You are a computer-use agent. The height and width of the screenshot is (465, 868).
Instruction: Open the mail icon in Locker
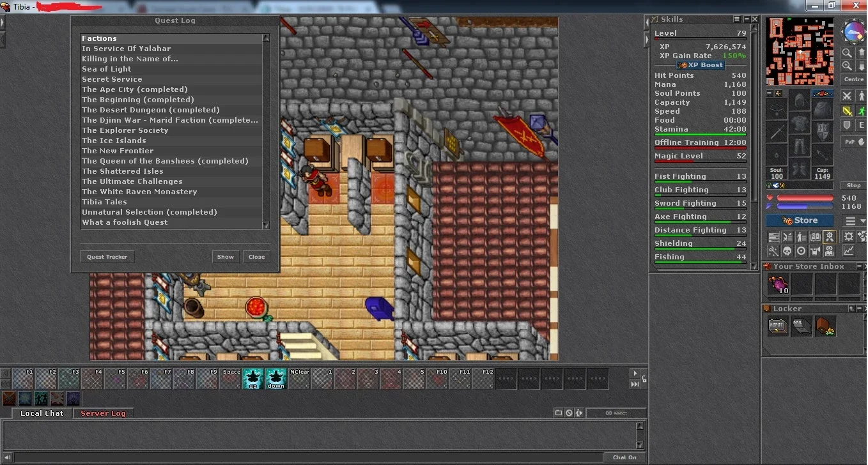click(x=802, y=326)
